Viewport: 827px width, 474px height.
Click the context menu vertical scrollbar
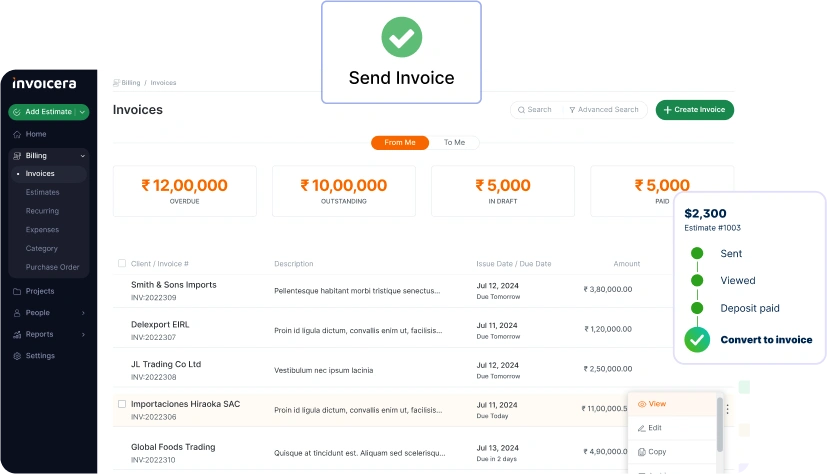pyautogui.click(x=720, y=425)
